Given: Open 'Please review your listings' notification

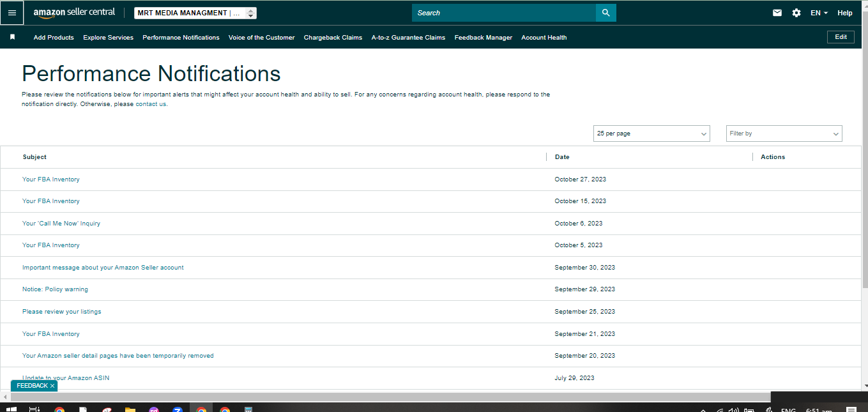Looking at the screenshot, I should point(62,312).
